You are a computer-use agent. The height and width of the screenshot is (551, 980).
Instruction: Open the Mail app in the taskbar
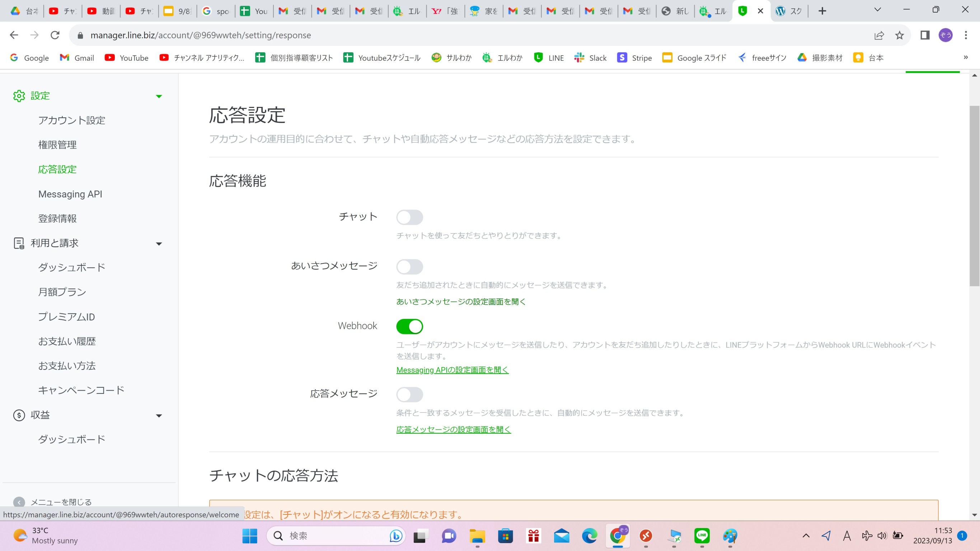coord(562,536)
